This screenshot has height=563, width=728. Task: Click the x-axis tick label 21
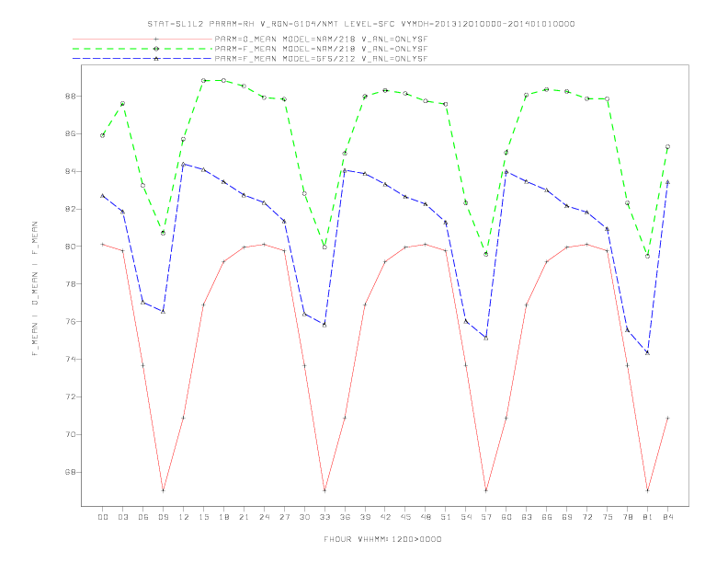click(x=244, y=517)
